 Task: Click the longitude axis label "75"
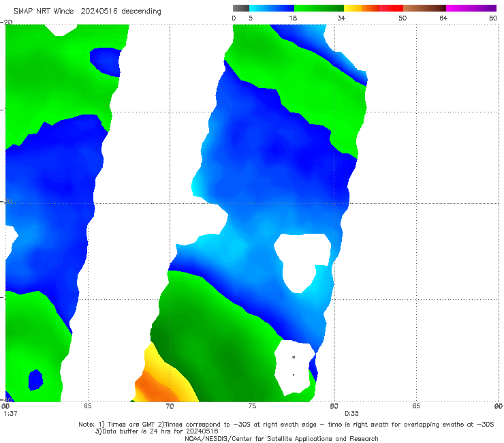(252, 406)
